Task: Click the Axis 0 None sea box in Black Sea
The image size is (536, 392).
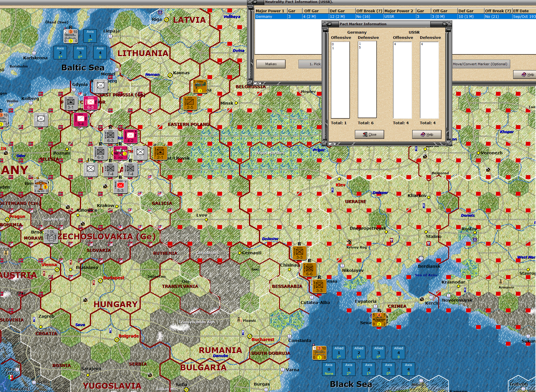Action: [x=329, y=369]
